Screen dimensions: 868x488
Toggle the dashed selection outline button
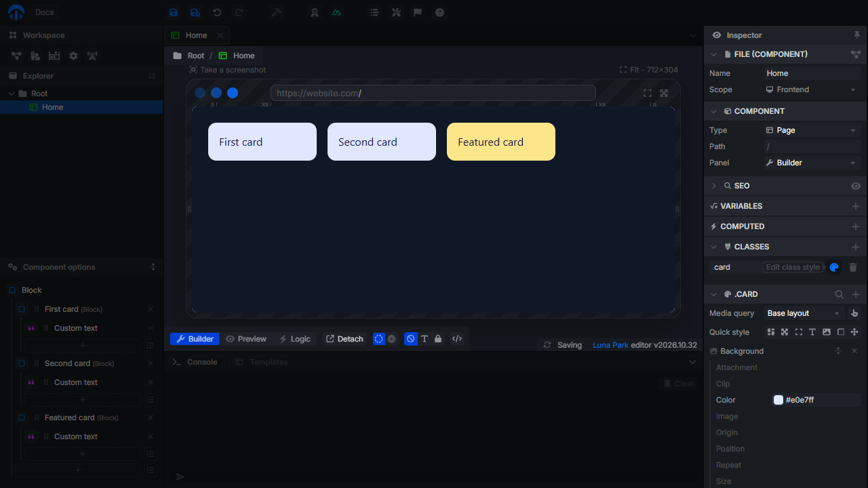point(379,339)
